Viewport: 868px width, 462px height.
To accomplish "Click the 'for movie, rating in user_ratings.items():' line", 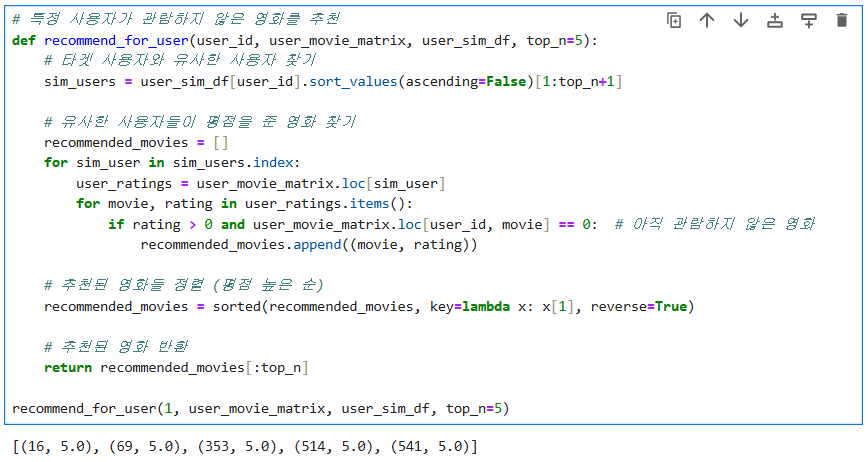I will coord(244,204).
